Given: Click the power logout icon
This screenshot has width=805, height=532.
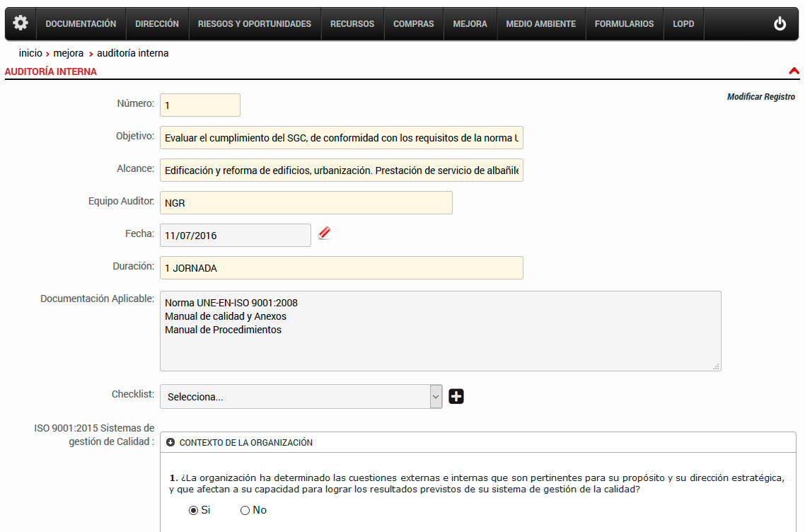Looking at the screenshot, I should point(780,23).
